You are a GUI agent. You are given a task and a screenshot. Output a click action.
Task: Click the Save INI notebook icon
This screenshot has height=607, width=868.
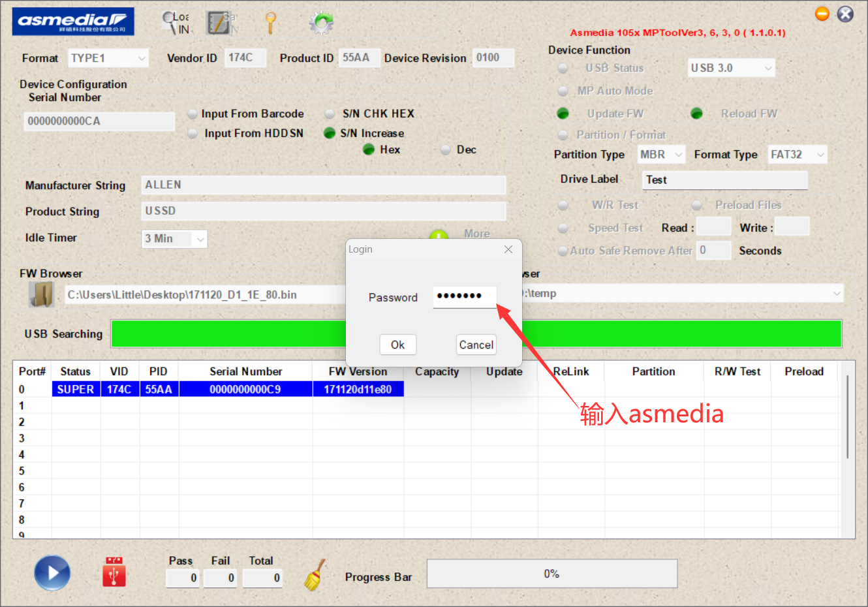click(221, 23)
